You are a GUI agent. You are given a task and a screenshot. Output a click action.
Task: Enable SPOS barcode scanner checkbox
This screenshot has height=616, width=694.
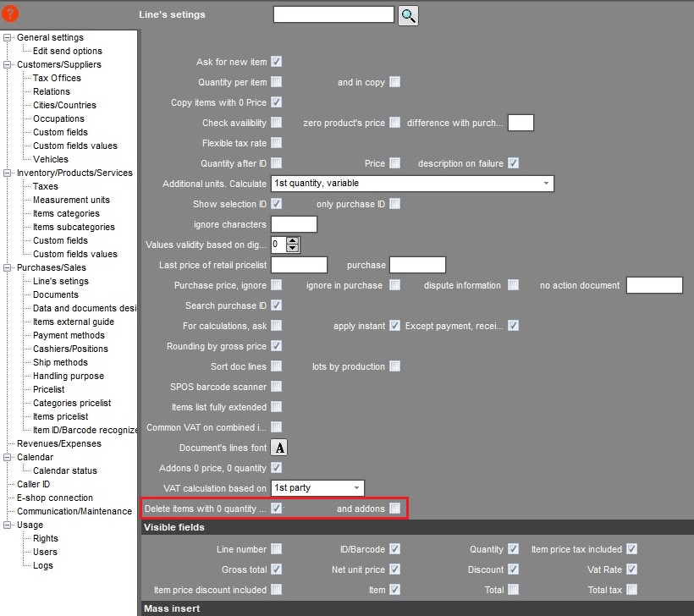[276, 387]
